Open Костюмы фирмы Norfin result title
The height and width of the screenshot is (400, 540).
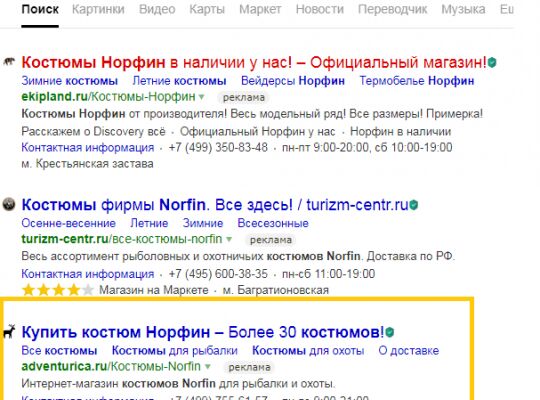[215, 205]
